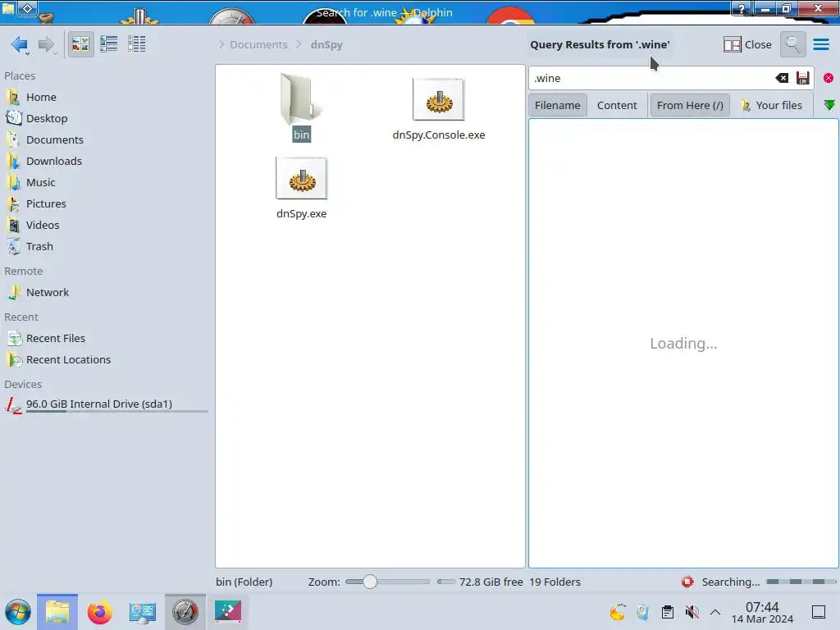
Task: Save this search with floppy icon
Action: pyautogui.click(x=802, y=78)
